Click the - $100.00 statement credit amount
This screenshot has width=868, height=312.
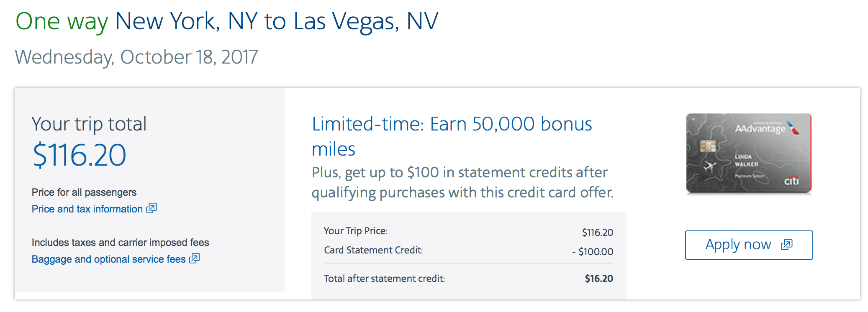coord(593,252)
